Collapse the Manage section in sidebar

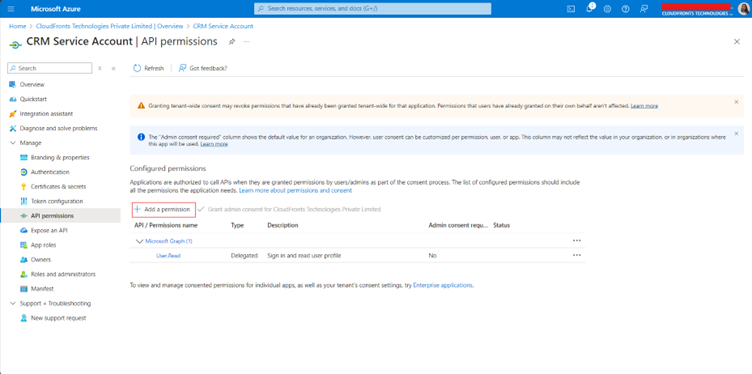coord(13,143)
